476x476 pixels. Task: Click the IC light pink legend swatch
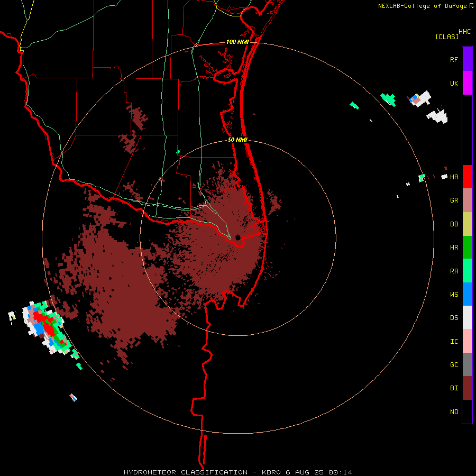(467, 341)
